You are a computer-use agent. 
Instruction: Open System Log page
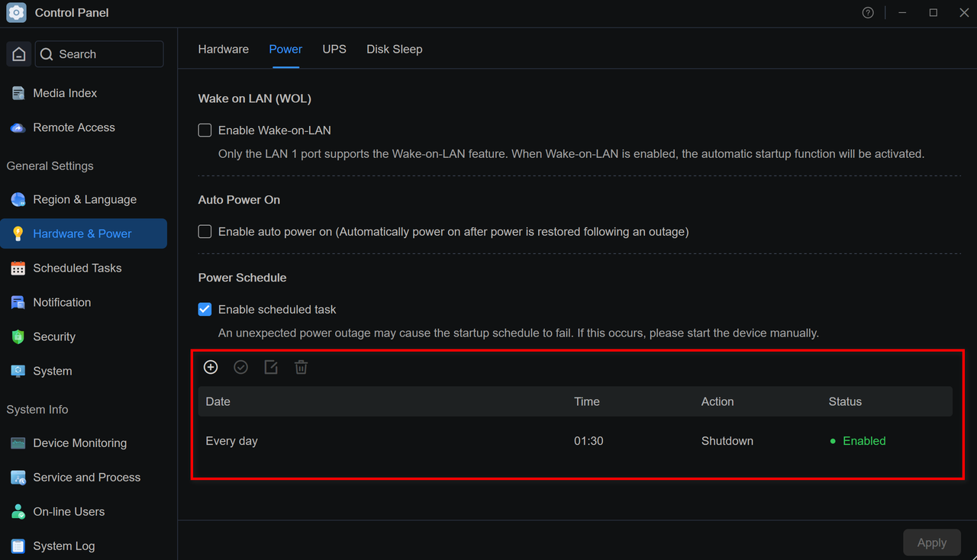tap(84, 546)
